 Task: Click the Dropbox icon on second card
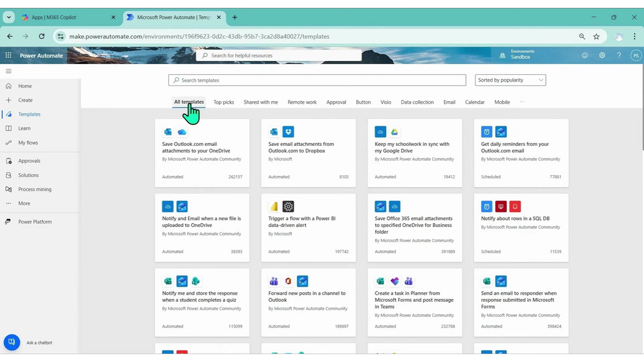(x=288, y=132)
